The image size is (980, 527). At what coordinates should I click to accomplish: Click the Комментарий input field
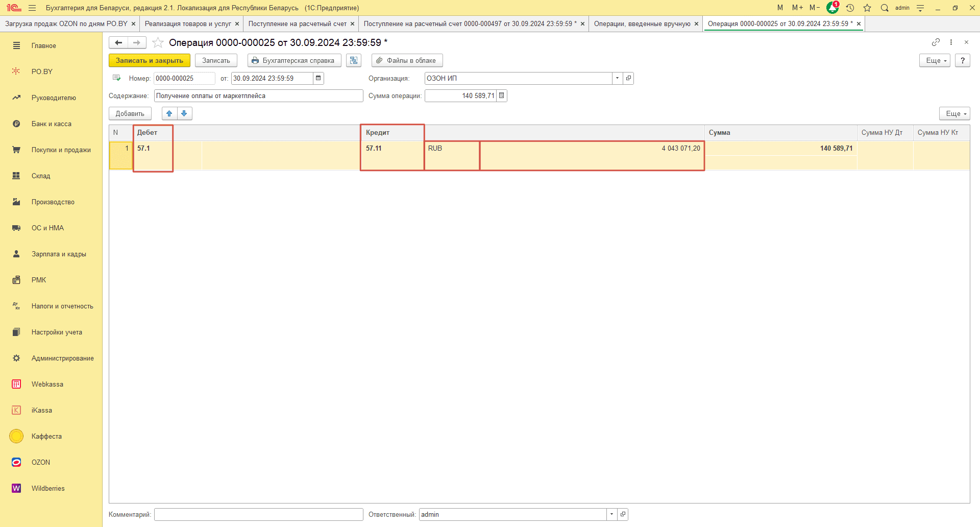[x=258, y=514]
